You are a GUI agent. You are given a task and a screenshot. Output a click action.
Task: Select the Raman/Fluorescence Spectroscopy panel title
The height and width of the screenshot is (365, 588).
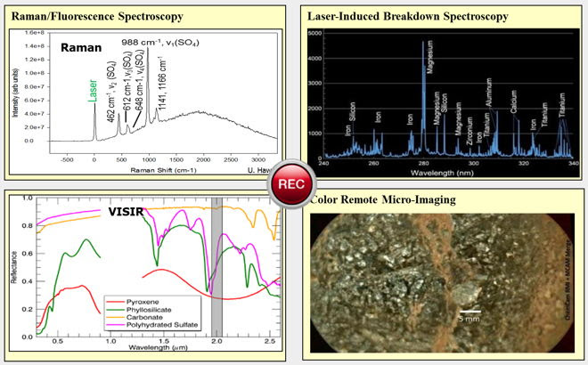pyautogui.click(x=96, y=16)
